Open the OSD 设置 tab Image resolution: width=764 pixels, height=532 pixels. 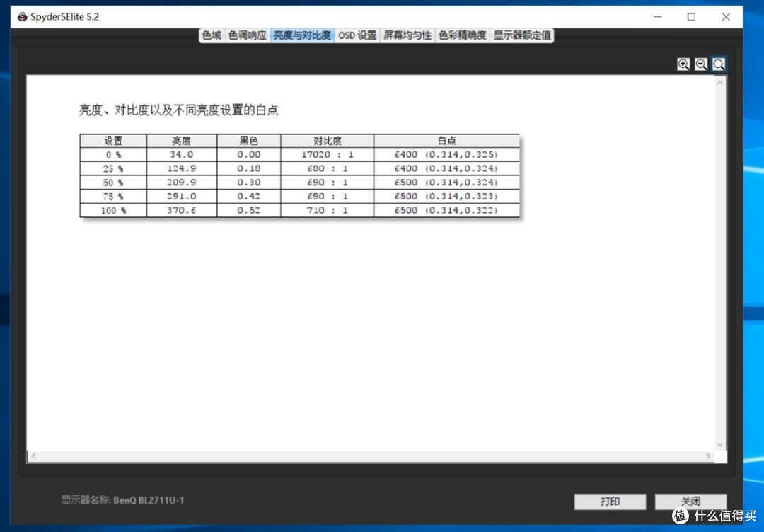click(357, 35)
